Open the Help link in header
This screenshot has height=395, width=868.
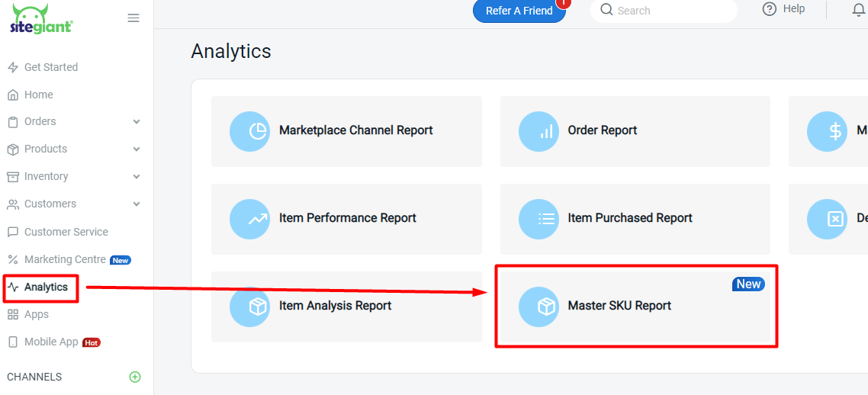click(x=784, y=9)
